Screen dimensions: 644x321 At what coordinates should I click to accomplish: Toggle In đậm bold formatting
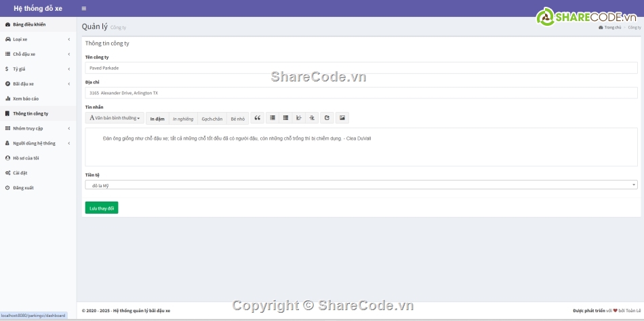pos(157,118)
